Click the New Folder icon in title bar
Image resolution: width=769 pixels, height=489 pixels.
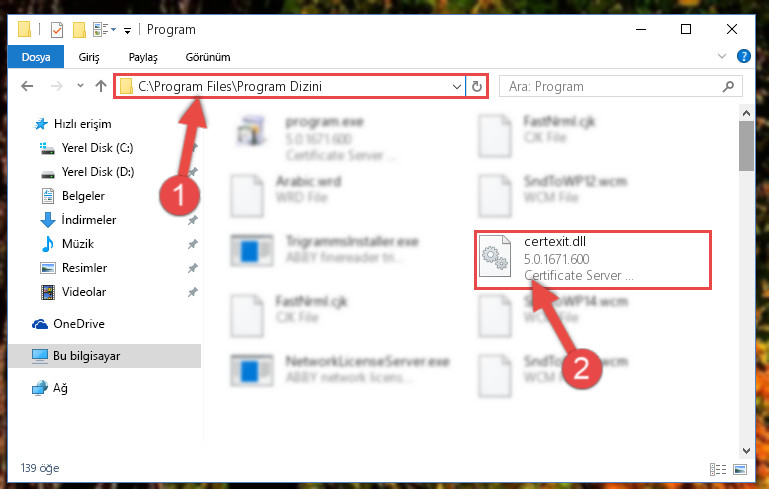click(79, 30)
